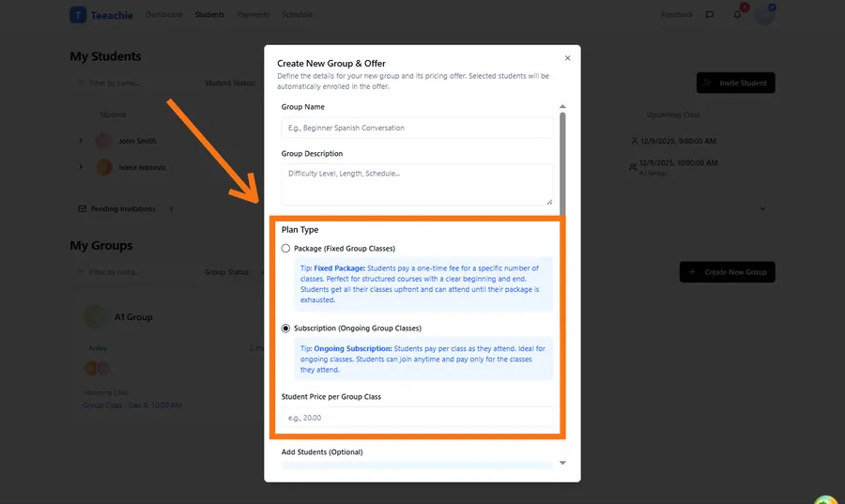
Task: Open the user profile avatar
Action: [x=764, y=14]
